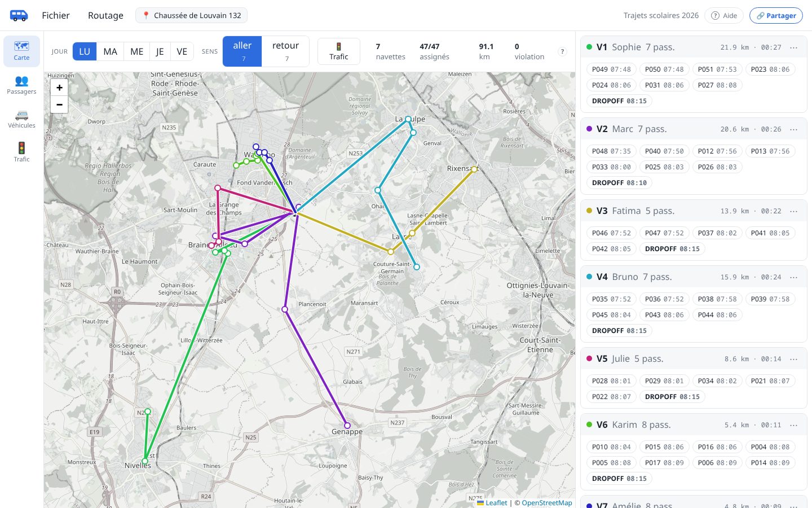The height and width of the screenshot is (508, 812).
Task: Click the teal color dot of V4 Bruno
Action: [x=589, y=277]
